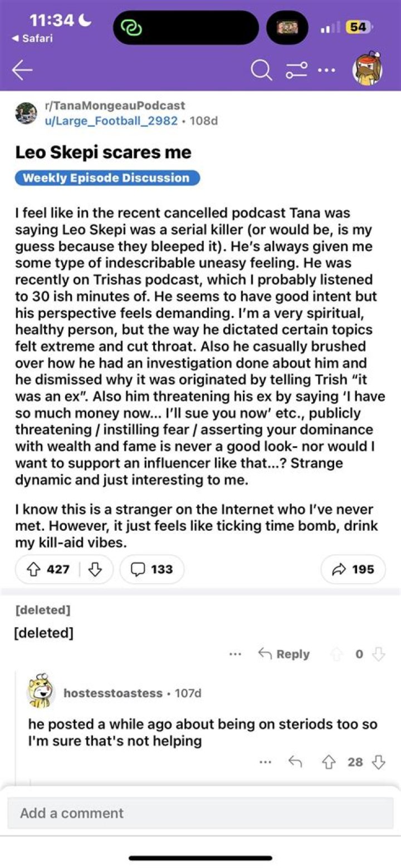
Task: Reply arrow on hostesstoastess comment
Action: coord(295,762)
